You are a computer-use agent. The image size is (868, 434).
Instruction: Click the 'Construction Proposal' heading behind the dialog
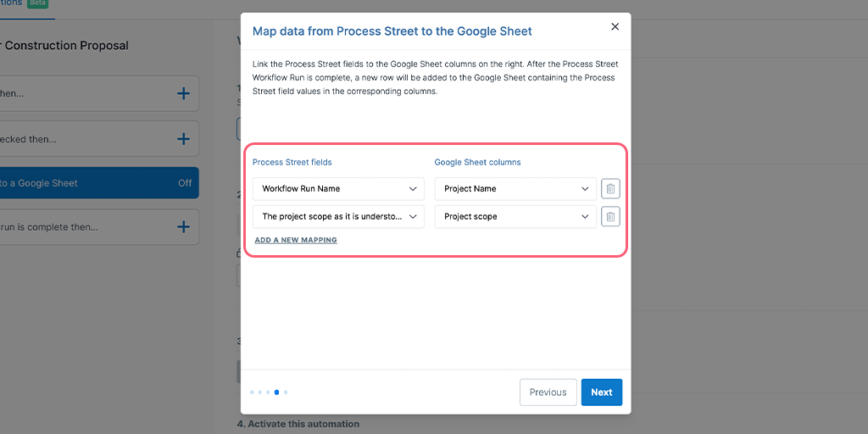pyautogui.click(x=64, y=46)
